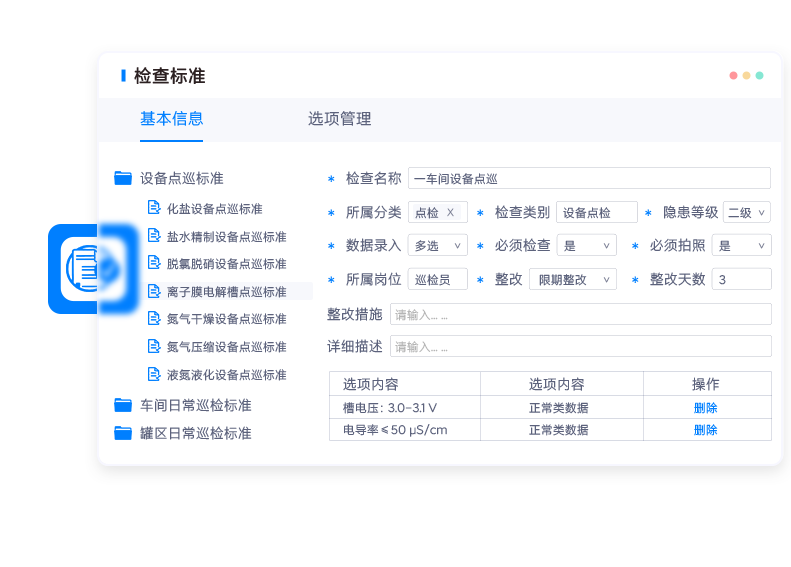The image size is (791, 567).
Task: Click the 车间日常巡检标准 folder icon
Action: pyautogui.click(x=123, y=405)
